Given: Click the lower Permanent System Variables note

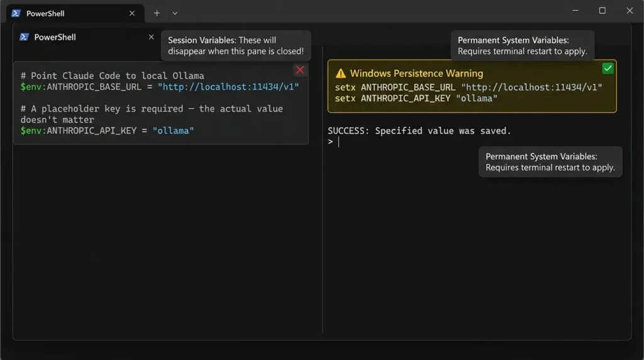Looking at the screenshot, I should pyautogui.click(x=550, y=162).
